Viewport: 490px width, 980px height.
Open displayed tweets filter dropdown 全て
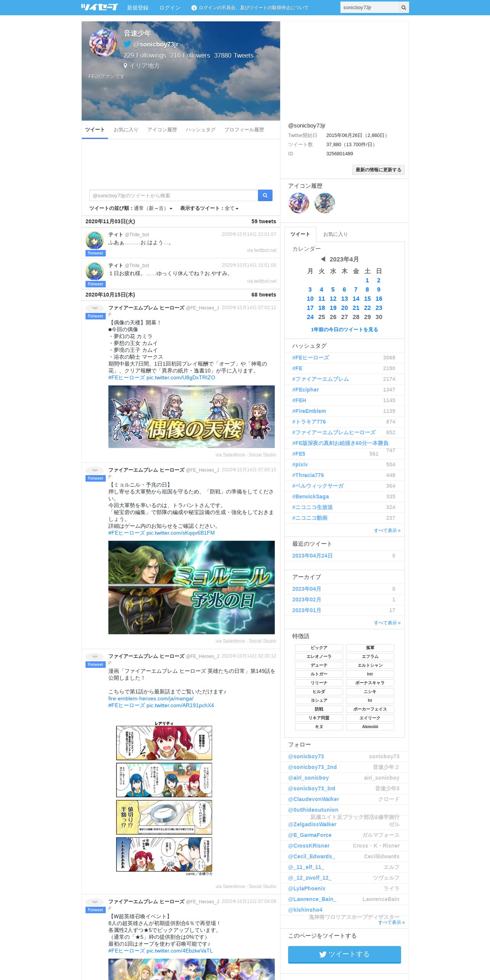pos(232,208)
